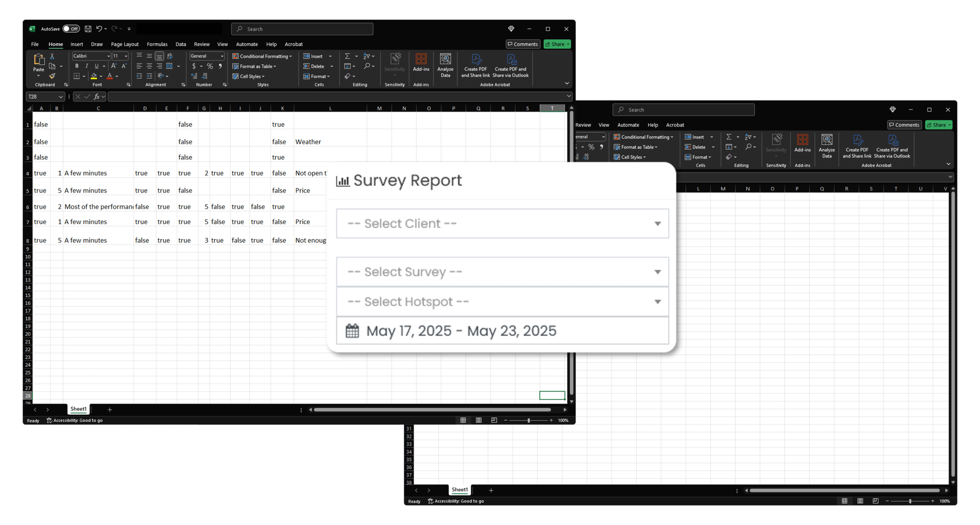
Task: Click the Save icon in the title bar
Action: pos(88,29)
